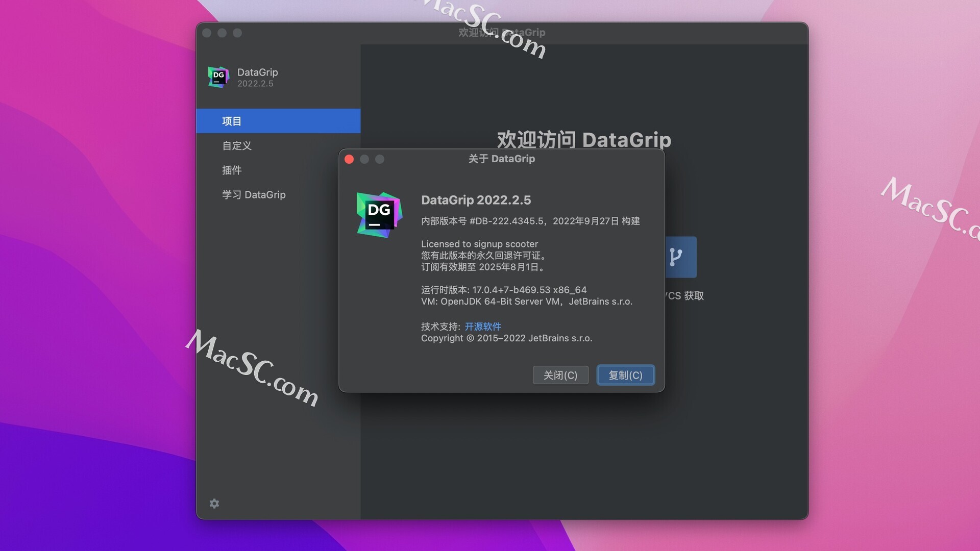Click the 欢迎访问 DataGrip heading in welcome window
Viewport: 980px width, 551px height.
tap(584, 139)
